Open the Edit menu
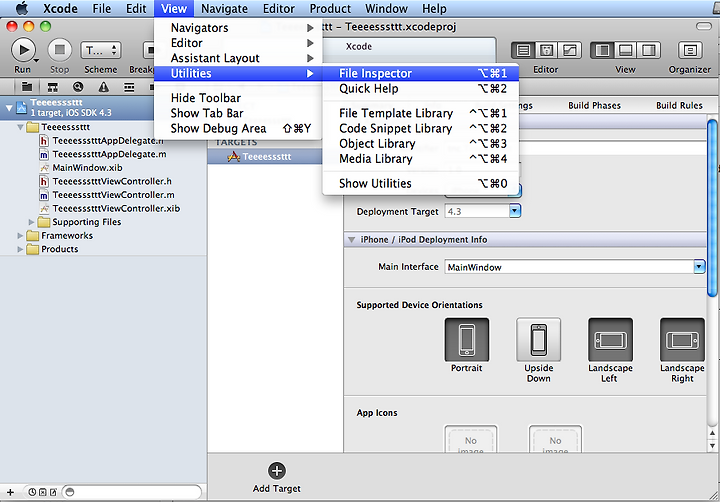The width and height of the screenshot is (720, 502). click(136, 9)
